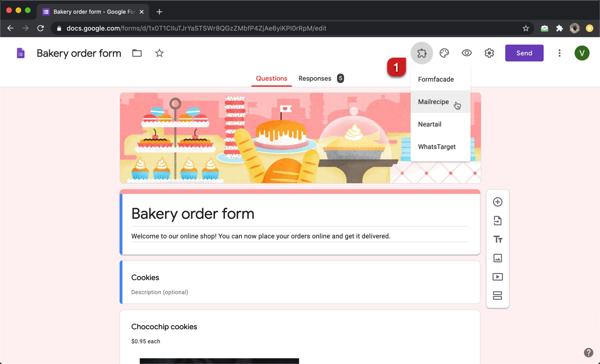Preview the form using the eye icon
Viewport: 600px width, 364px height.
coord(466,53)
